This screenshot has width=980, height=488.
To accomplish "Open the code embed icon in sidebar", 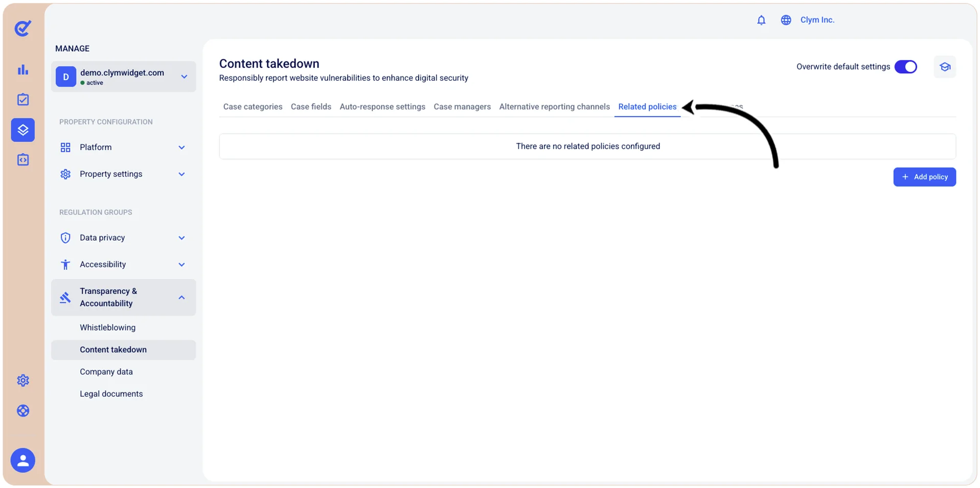I will click(x=23, y=159).
